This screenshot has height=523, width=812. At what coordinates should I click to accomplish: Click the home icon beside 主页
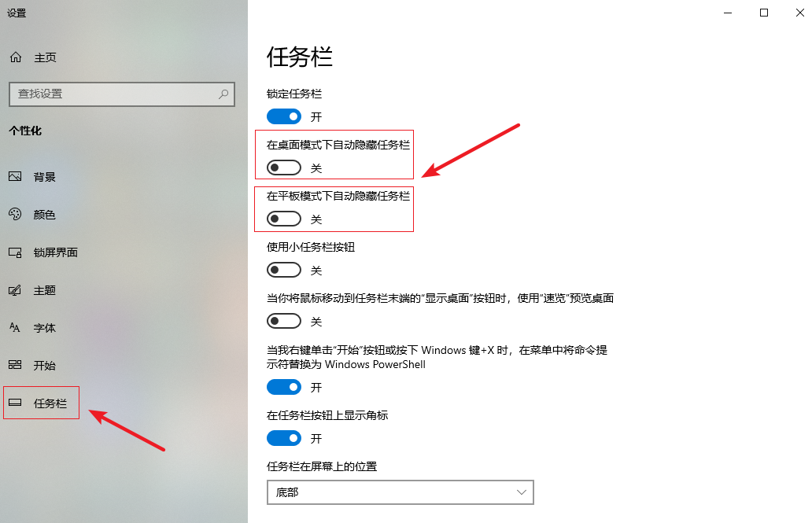coord(16,57)
